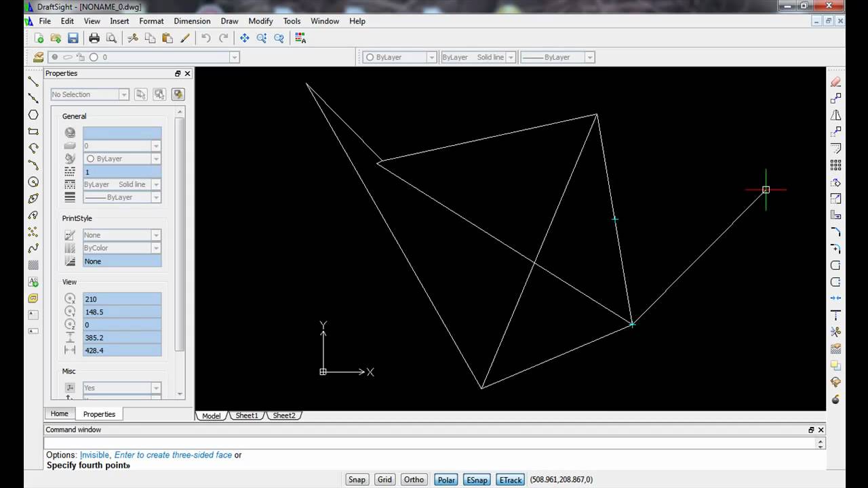Open Print Preview from toolbar
868x488 pixels.
pyautogui.click(x=111, y=39)
